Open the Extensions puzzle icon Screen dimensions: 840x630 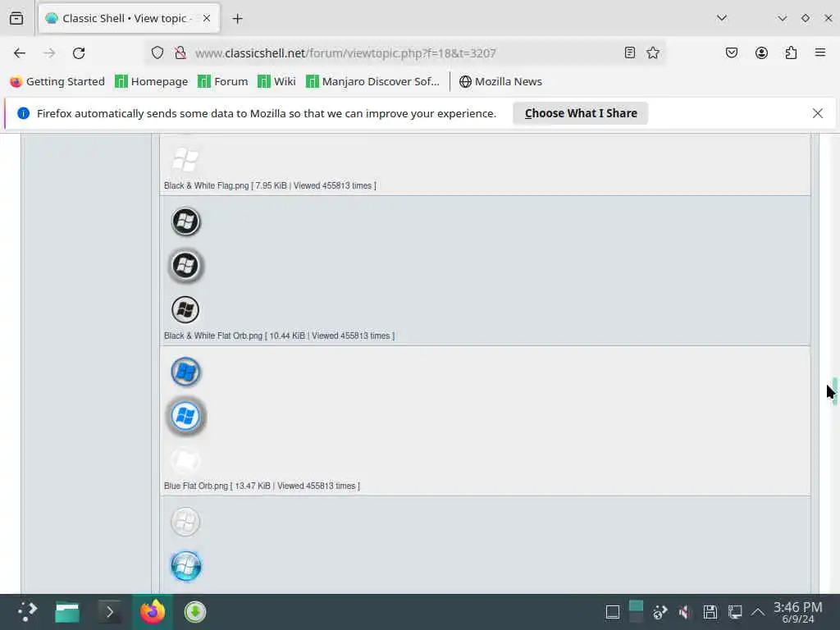(791, 52)
